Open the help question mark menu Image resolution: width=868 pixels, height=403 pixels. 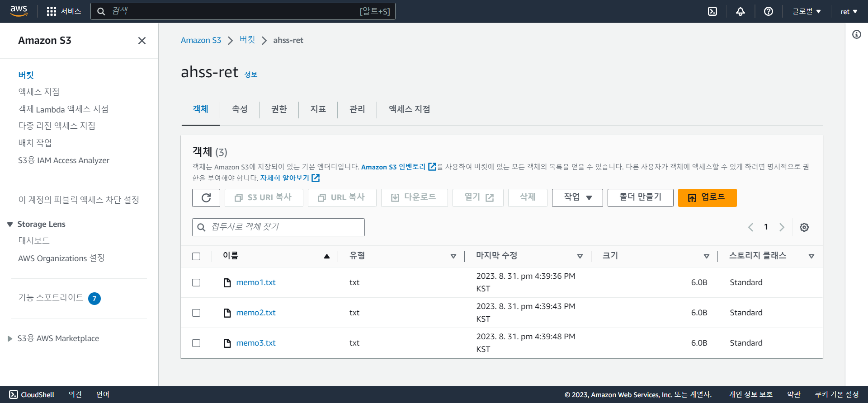(769, 11)
